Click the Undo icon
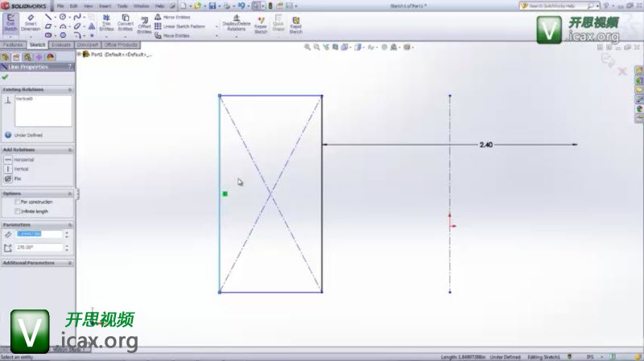644x361 pixels. pos(242,6)
